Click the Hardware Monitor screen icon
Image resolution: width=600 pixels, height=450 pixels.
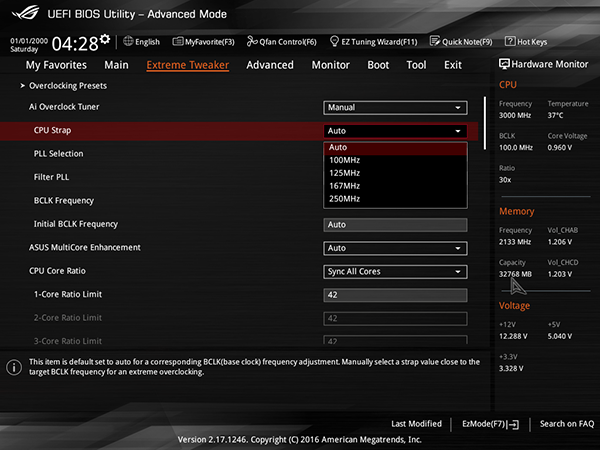click(x=504, y=64)
